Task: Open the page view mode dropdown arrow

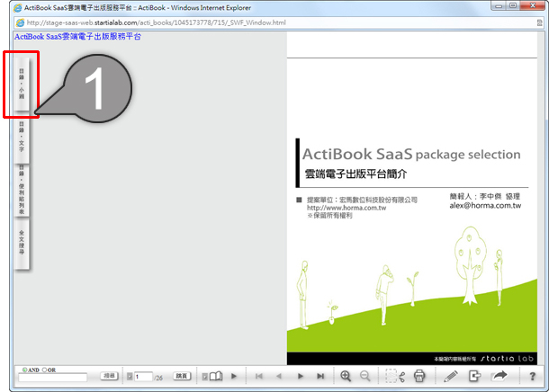Action: (205, 377)
